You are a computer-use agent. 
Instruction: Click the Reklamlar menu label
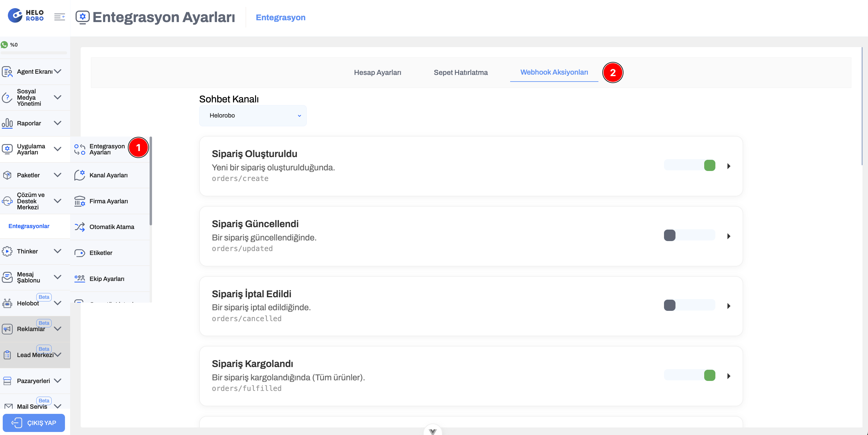point(31,329)
